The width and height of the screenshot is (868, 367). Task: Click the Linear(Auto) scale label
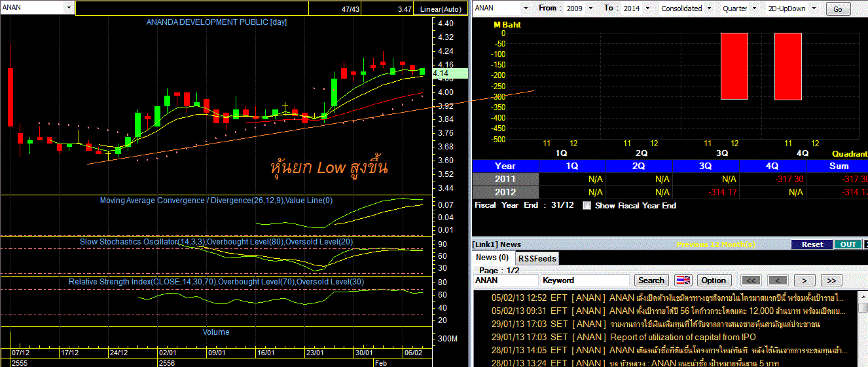pyautogui.click(x=441, y=9)
